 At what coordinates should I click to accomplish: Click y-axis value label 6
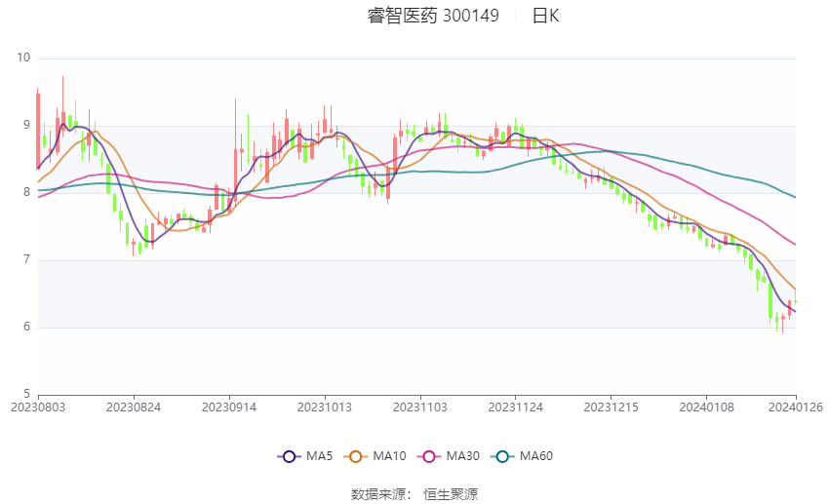[x=27, y=327]
